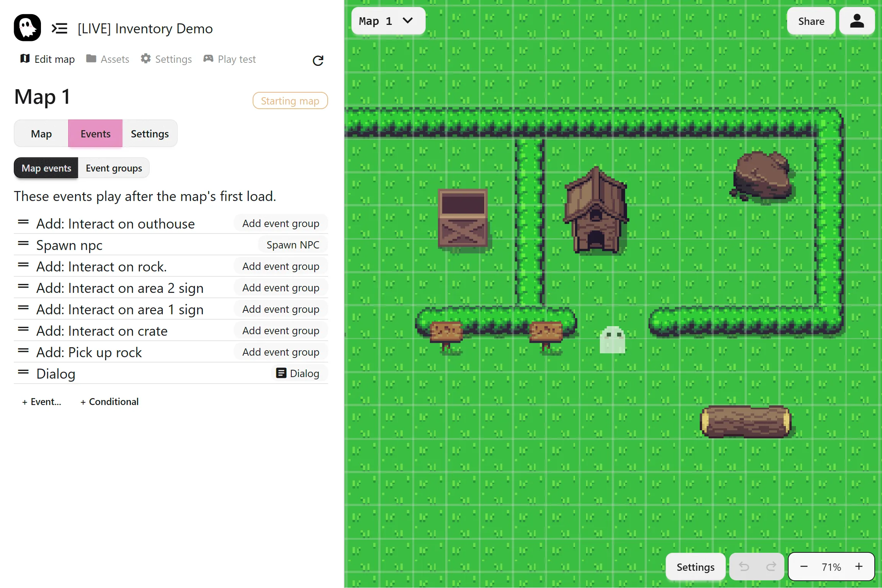The image size is (882, 588).
Task: Collapse the sidebar with the menu icon
Action: [59, 28]
